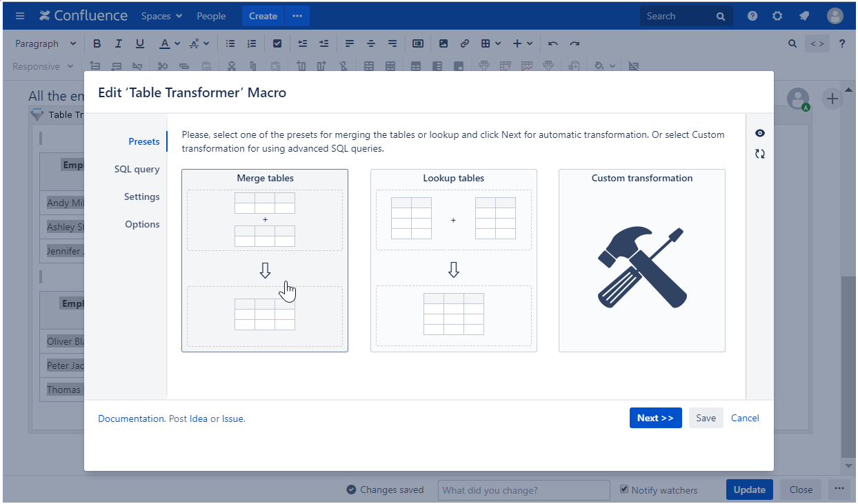Screen dimensions: 858x504
Task: Expand the Paragraph style dropdown
Action: (46, 43)
